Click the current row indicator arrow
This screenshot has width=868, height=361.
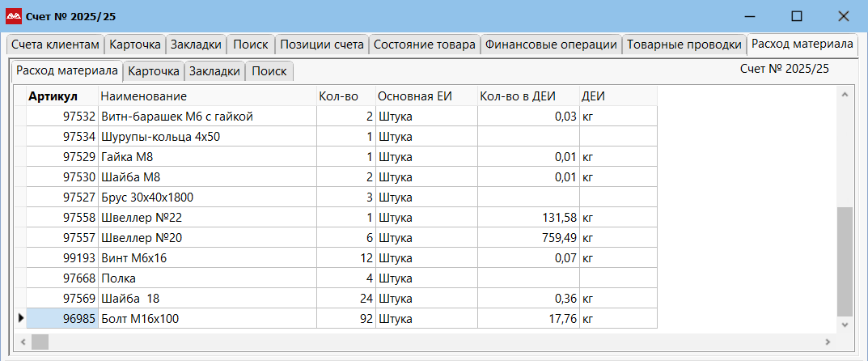[x=20, y=319]
